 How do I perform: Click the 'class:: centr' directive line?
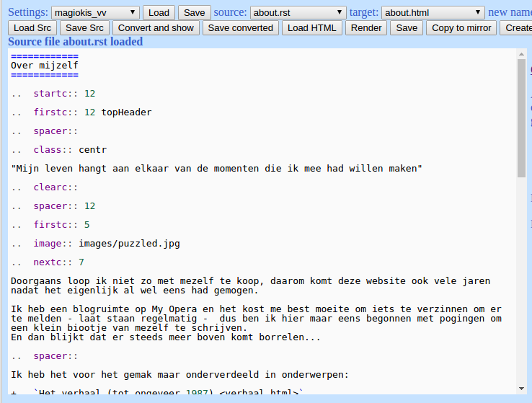pos(59,150)
